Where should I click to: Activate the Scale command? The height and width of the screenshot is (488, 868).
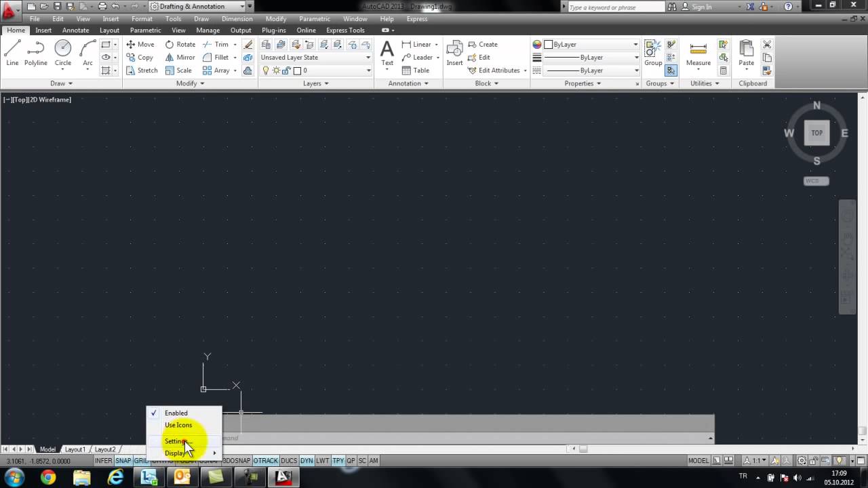178,70
